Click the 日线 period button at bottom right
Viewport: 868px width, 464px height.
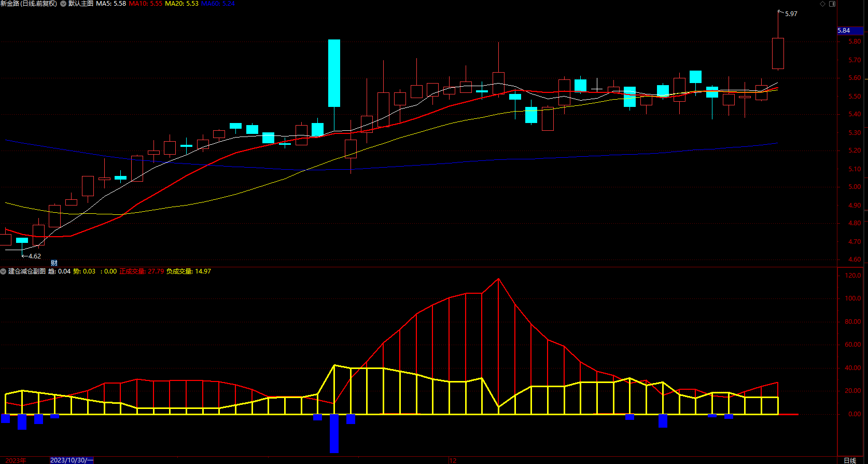pos(850,460)
